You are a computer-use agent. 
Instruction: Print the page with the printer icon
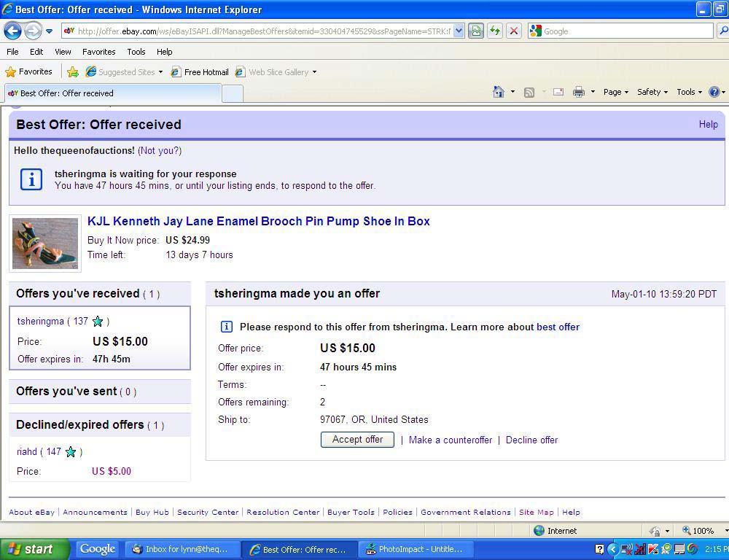[579, 92]
